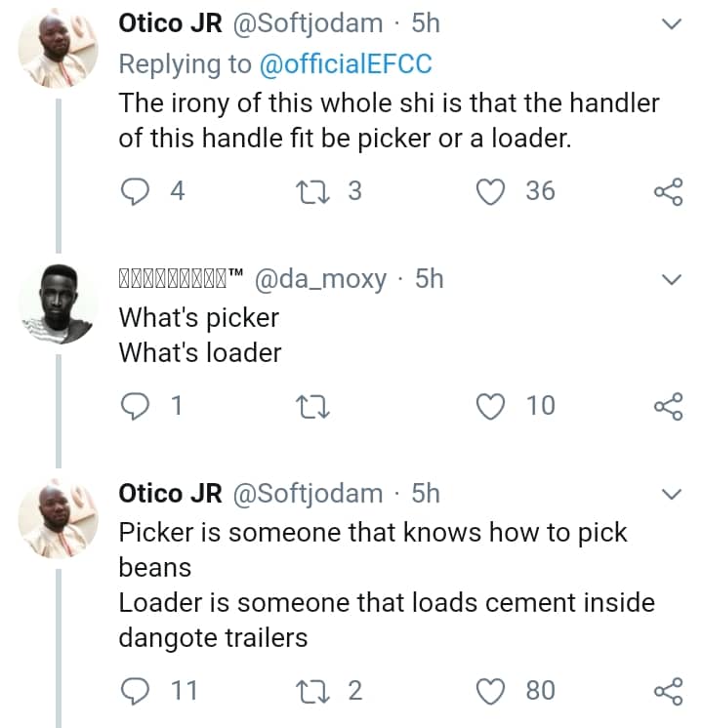
Task: Share the dangote trailers tweet
Action: pyautogui.click(x=668, y=692)
